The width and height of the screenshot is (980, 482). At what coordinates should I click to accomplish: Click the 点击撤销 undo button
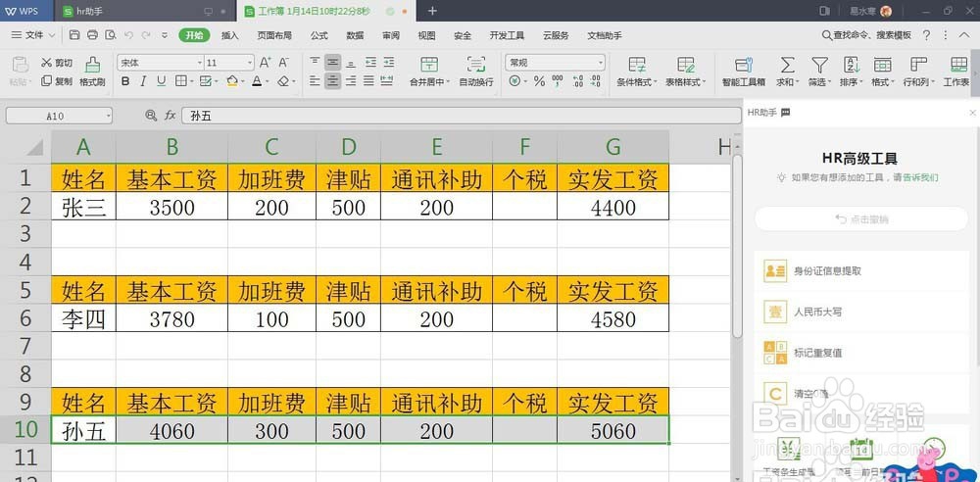[x=861, y=219]
